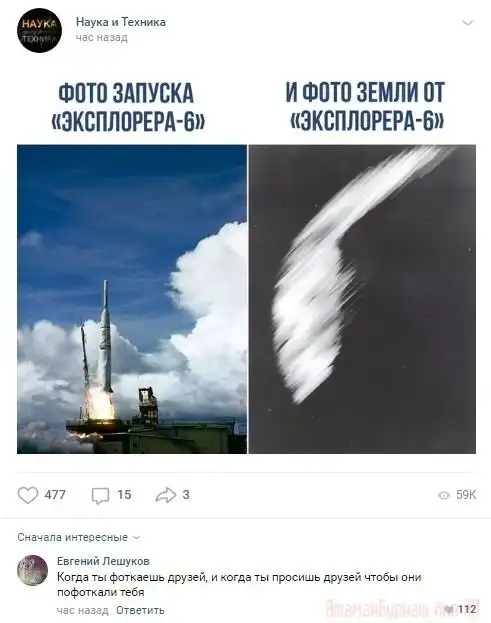Open the post timestamp час назад
Image resolution: width=491 pixels, height=623 pixels.
pos(102,37)
